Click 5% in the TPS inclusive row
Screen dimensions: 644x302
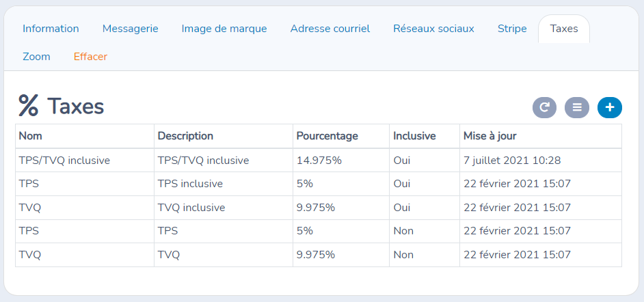(341, 184)
